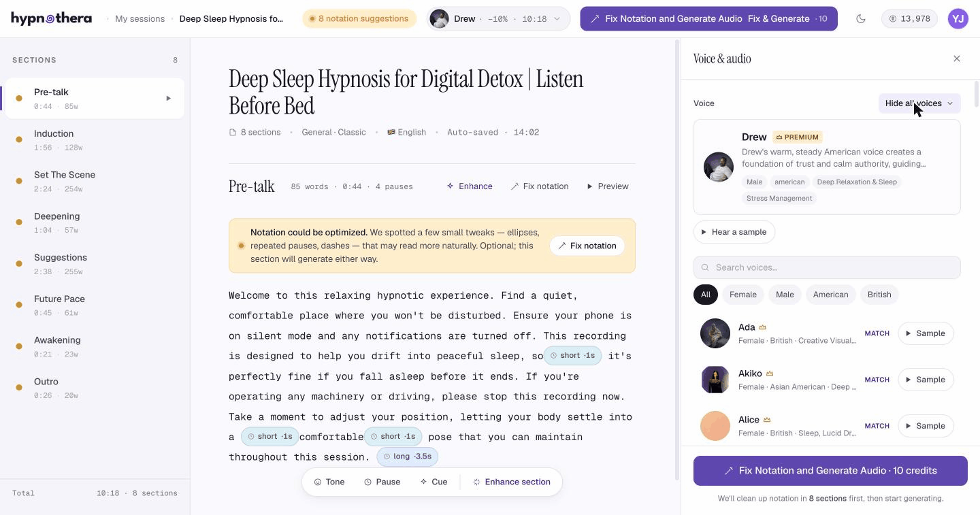
Task: Open the YJ user avatar menu
Action: click(x=958, y=19)
